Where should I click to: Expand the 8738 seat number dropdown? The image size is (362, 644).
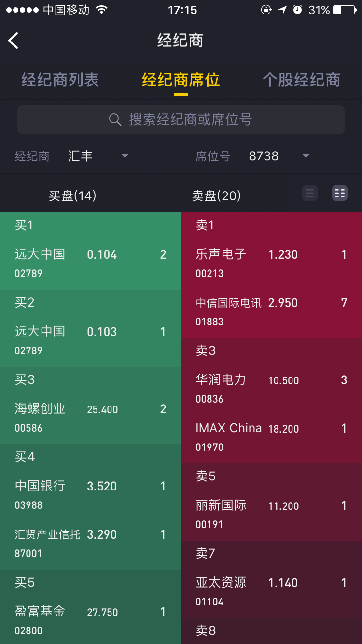(x=306, y=156)
